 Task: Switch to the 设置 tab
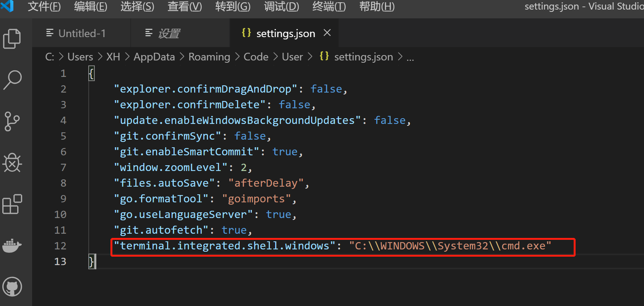pyautogui.click(x=180, y=33)
